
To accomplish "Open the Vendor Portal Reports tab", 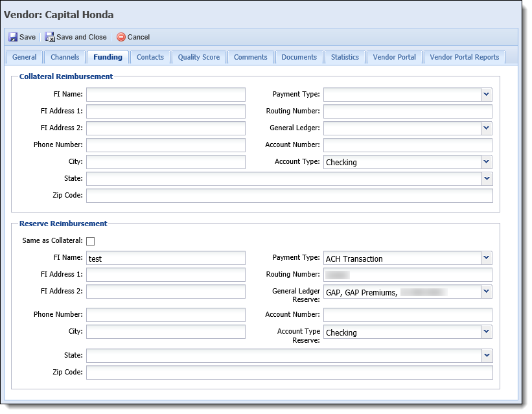I will click(465, 57).
